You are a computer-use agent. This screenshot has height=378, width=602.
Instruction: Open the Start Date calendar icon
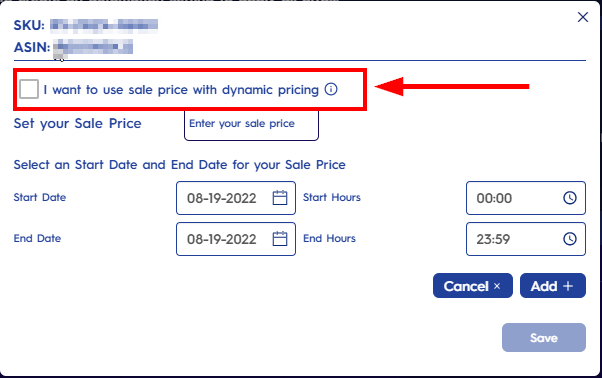point(280,198)
